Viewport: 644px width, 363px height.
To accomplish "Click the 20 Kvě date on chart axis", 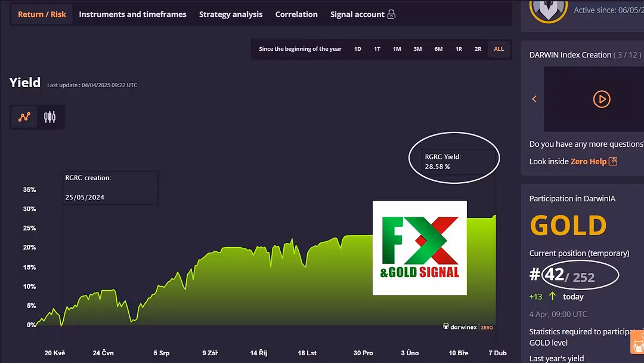I will [x=55, y=353].
